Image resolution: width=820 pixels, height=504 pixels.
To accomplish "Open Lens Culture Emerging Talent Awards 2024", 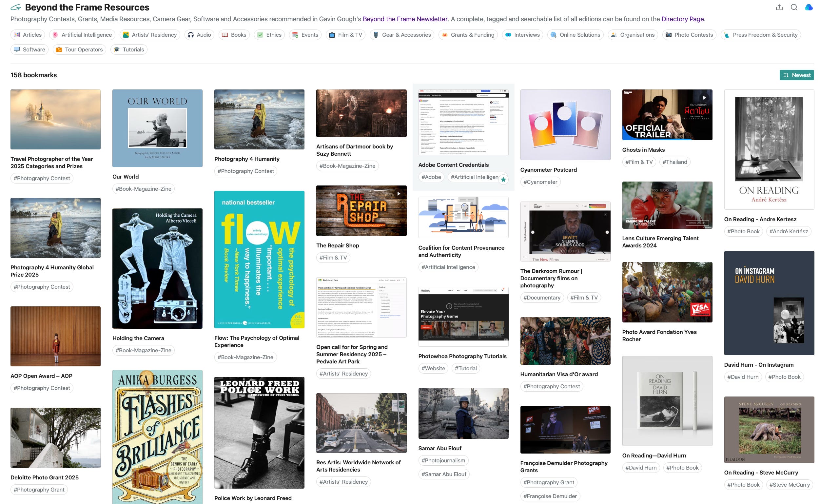I will point(660,242).
